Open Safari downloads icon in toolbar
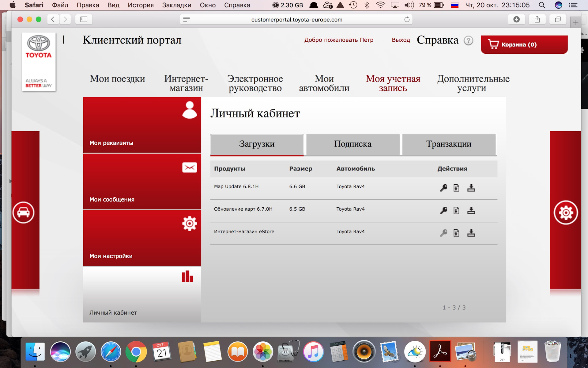 (x=516, y=19)
